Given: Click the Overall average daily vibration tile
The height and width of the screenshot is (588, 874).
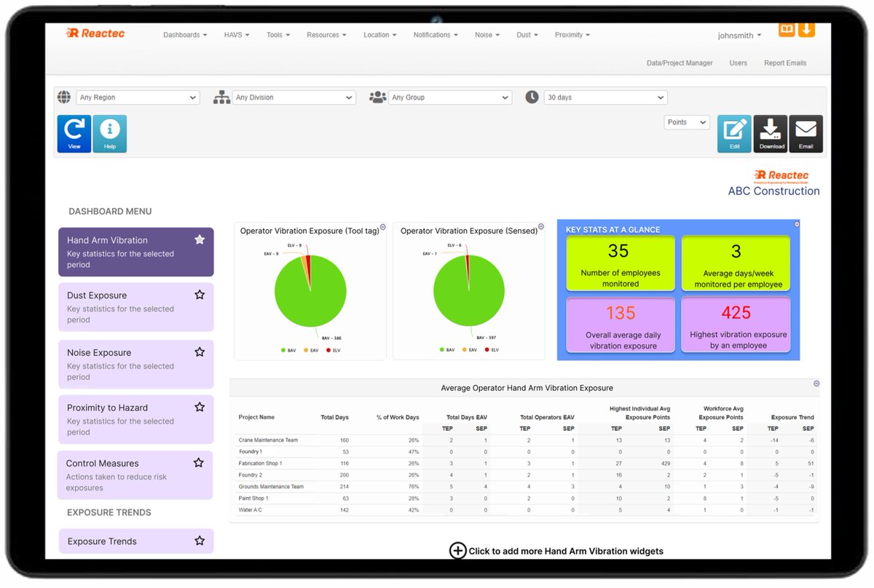Looking at the screenshot, I should coord(621,325).
